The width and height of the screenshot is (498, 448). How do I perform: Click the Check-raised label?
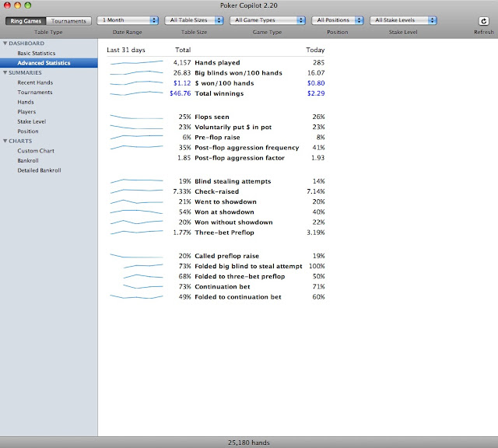tap(217, 191)
